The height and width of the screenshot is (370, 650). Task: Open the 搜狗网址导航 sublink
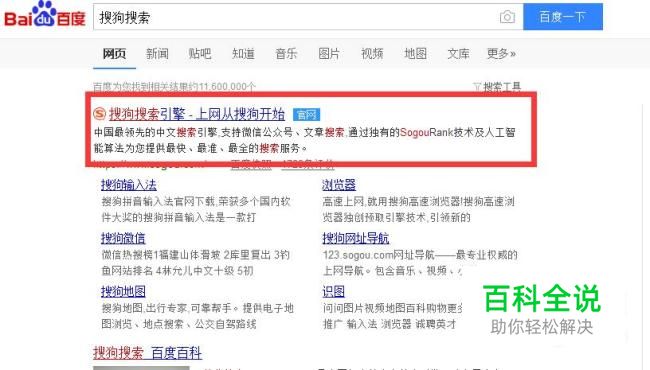click(x=356, y=238)
